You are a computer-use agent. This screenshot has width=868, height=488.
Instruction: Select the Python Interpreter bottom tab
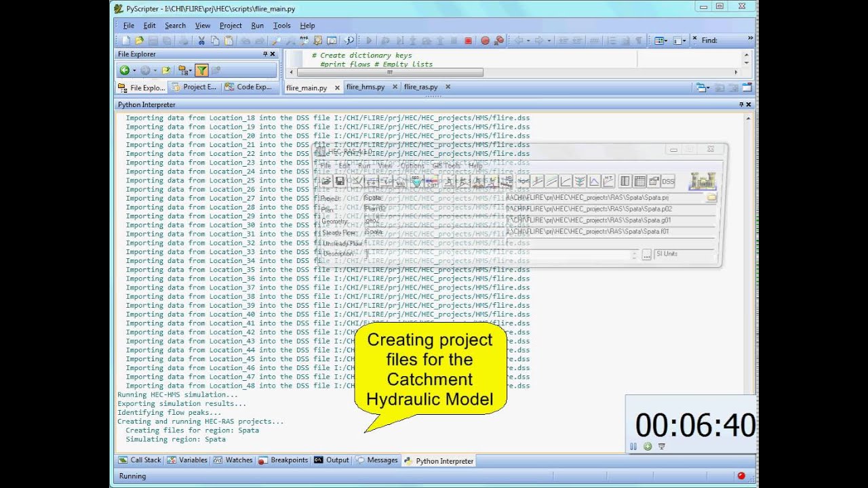click(439, 461)
